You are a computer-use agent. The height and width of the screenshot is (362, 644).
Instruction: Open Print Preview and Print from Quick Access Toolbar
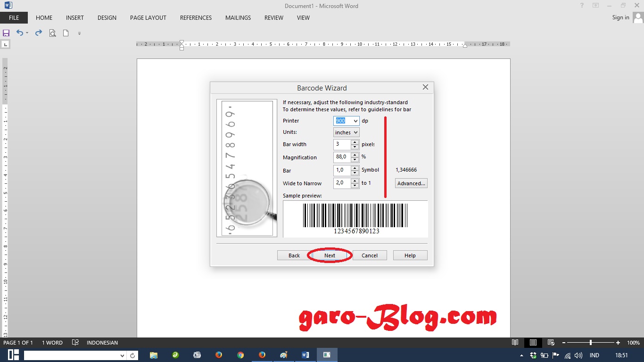[52, 33]
